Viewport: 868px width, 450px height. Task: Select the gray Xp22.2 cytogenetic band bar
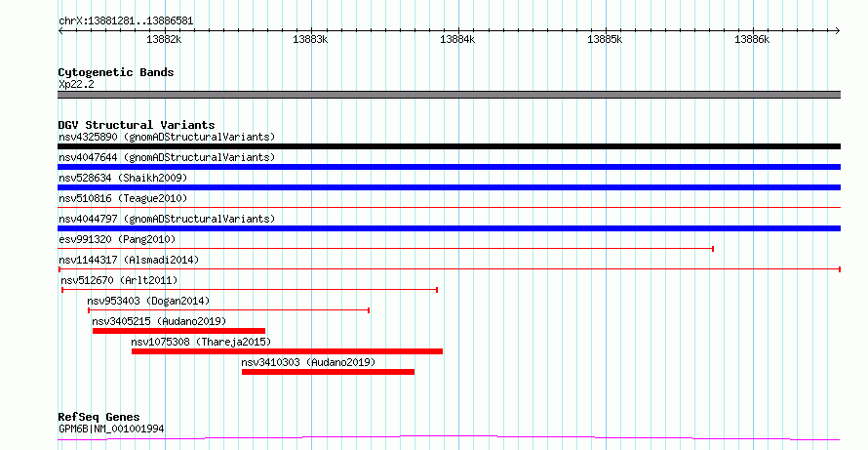449,95
